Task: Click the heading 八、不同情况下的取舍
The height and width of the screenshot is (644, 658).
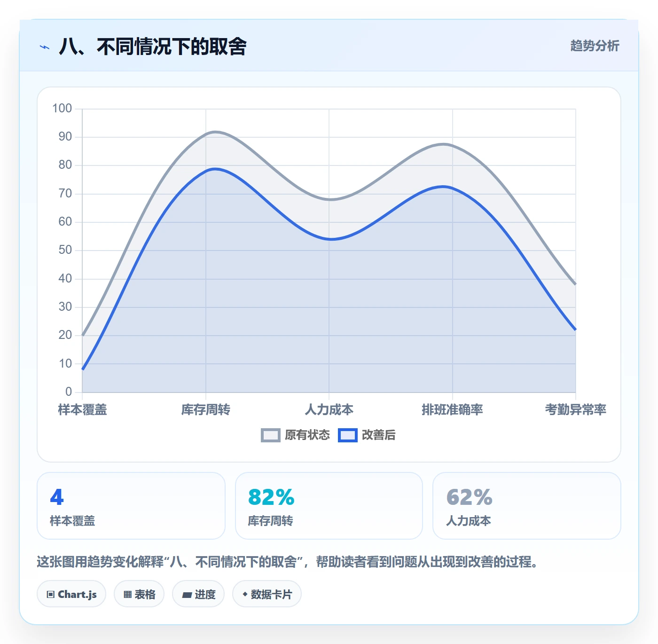Action: pos(153,47)
